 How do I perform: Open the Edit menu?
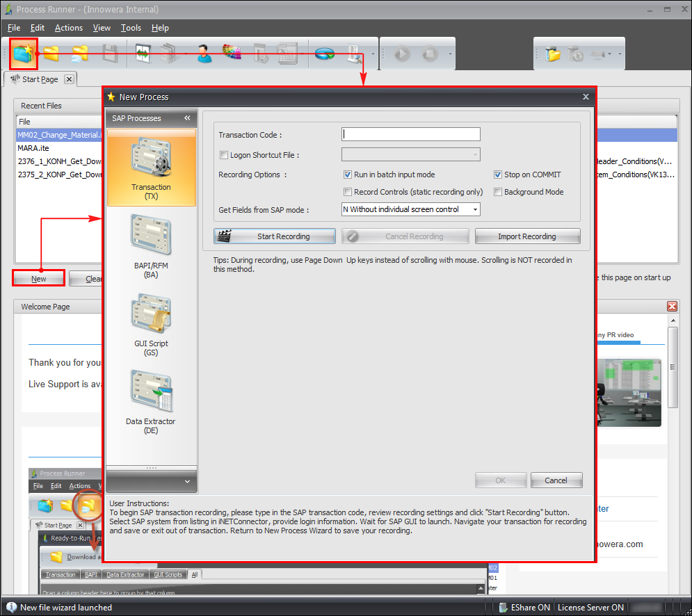pyautogui.click(x=38, y=28)
